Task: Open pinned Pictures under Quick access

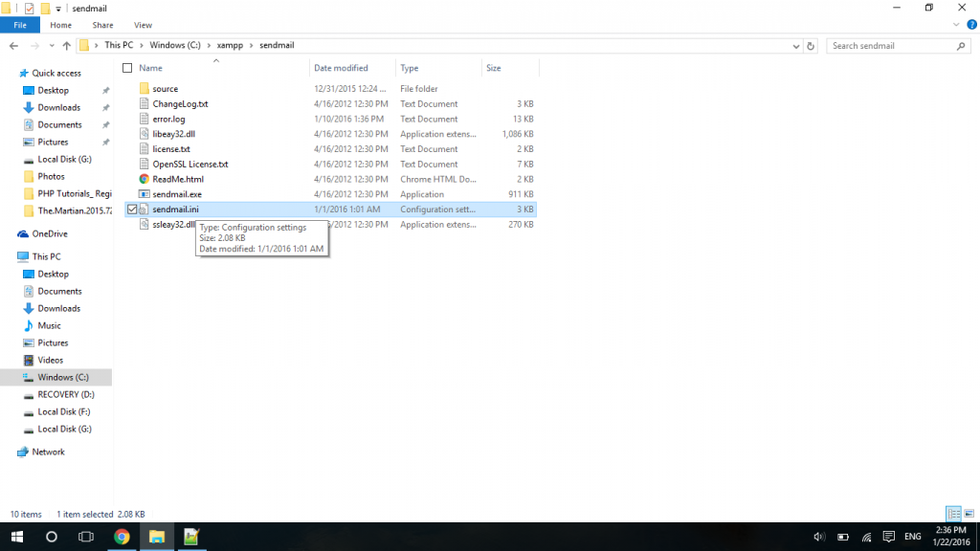Action: click(x=53, y=143)
